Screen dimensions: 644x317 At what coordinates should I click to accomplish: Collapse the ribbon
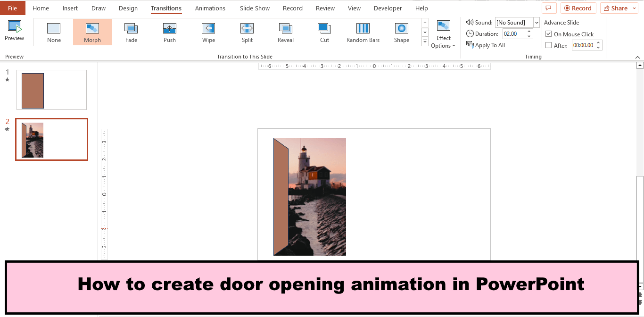coord(637,57)
